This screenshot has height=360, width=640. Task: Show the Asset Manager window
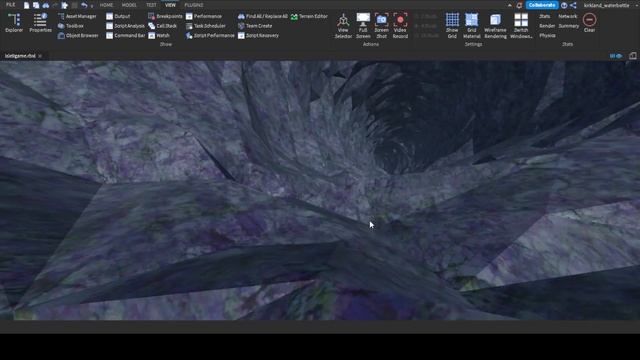[77, 16]
